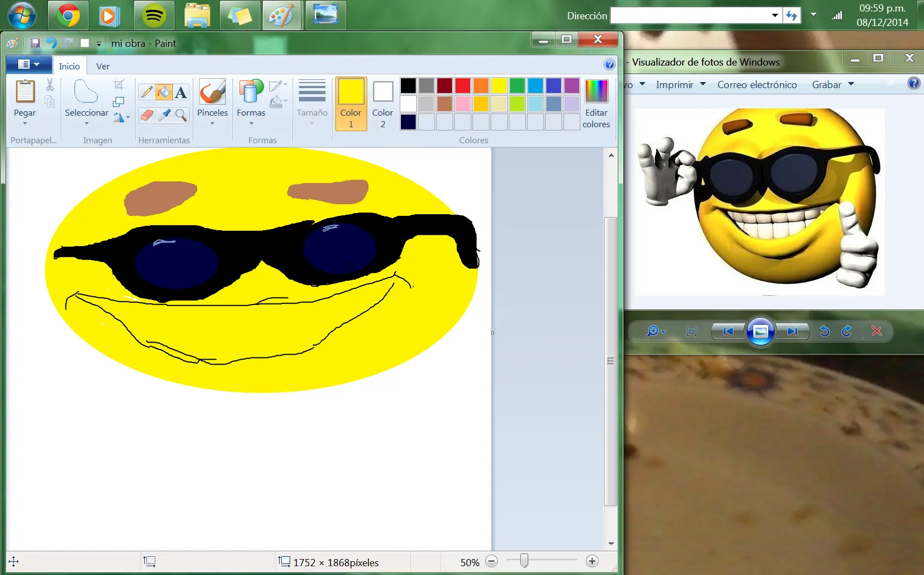
Task: Click the zoom slider handle
Action: pos(524,561)
